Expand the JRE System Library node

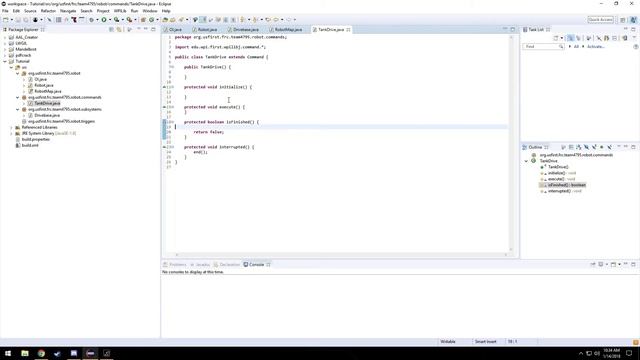(11, 133)
